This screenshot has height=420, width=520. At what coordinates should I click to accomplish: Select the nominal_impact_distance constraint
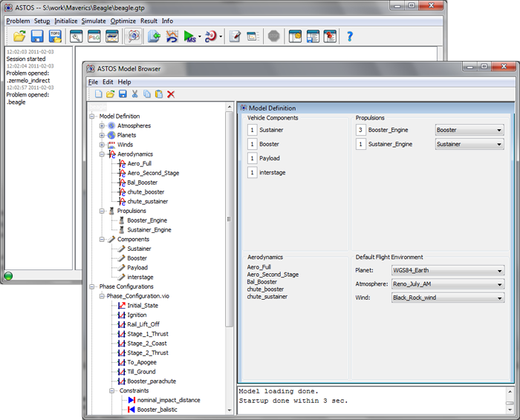click(169, 400)
